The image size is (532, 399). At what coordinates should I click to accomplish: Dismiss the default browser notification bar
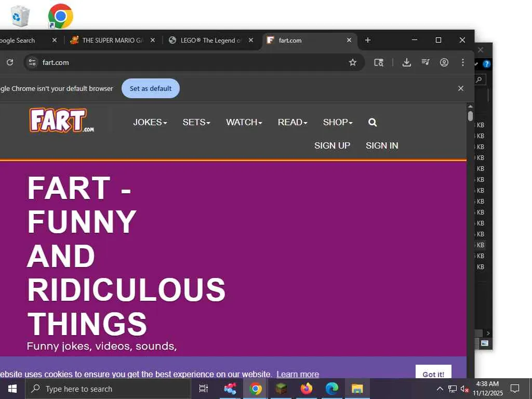[461, 88]
